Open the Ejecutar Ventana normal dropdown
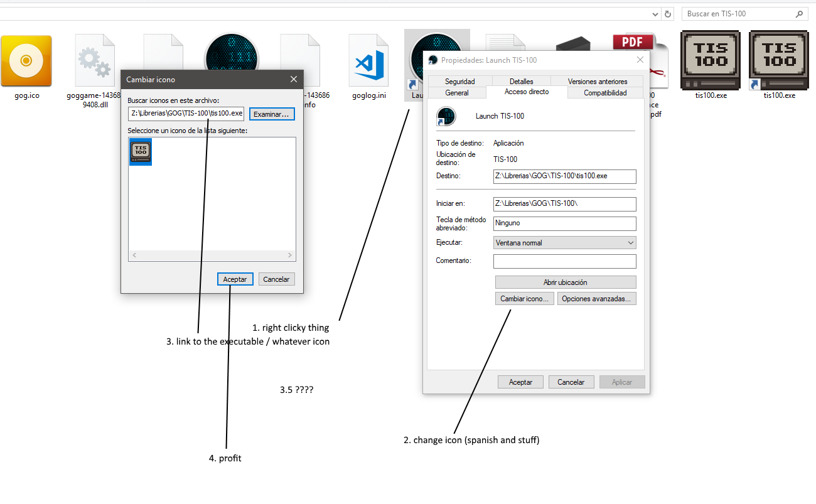 pos(565,242)
